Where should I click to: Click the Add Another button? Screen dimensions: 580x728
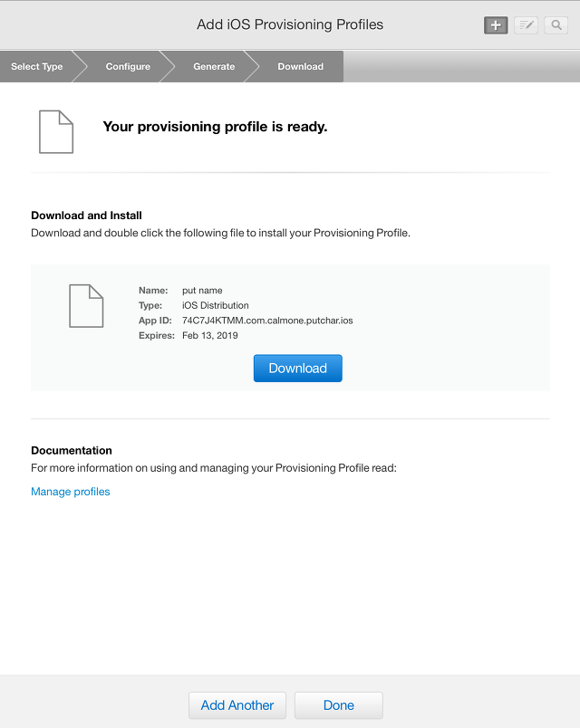tap(237, 705)
